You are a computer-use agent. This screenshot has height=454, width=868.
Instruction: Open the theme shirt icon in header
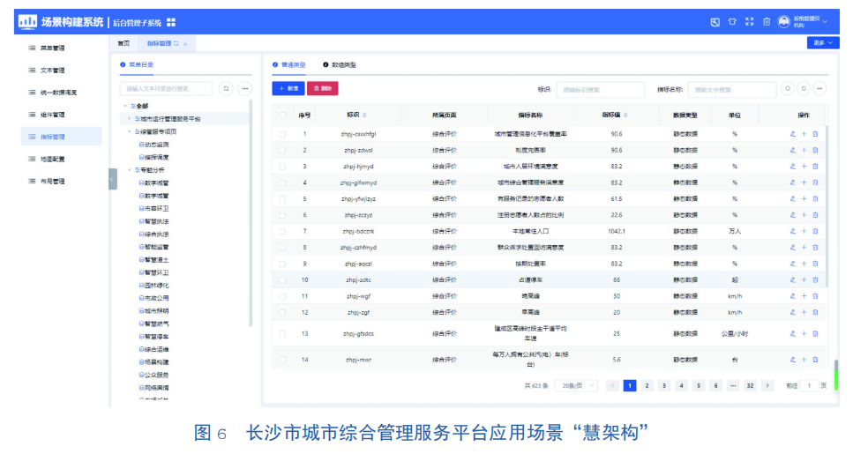732,22
